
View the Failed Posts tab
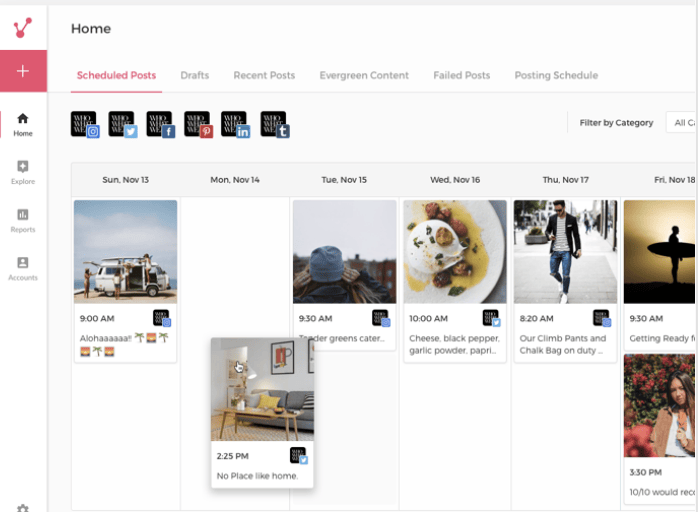point(462,75)
